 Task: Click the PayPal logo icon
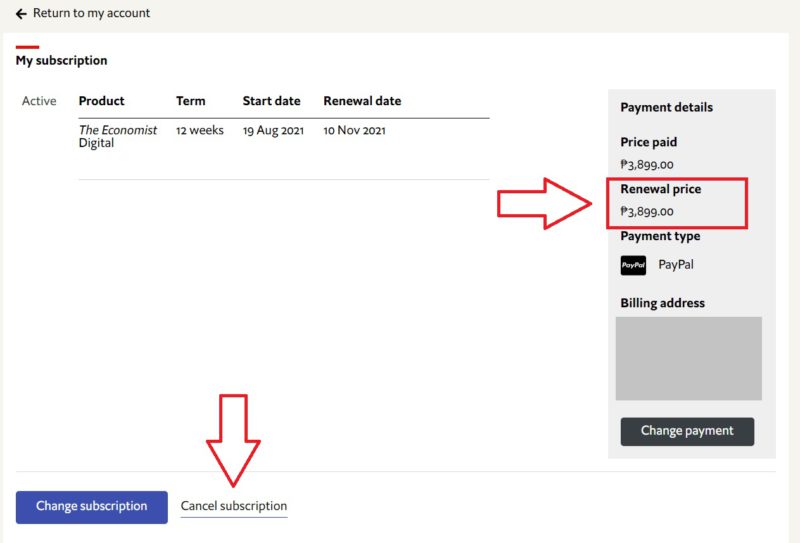(633, 265)
